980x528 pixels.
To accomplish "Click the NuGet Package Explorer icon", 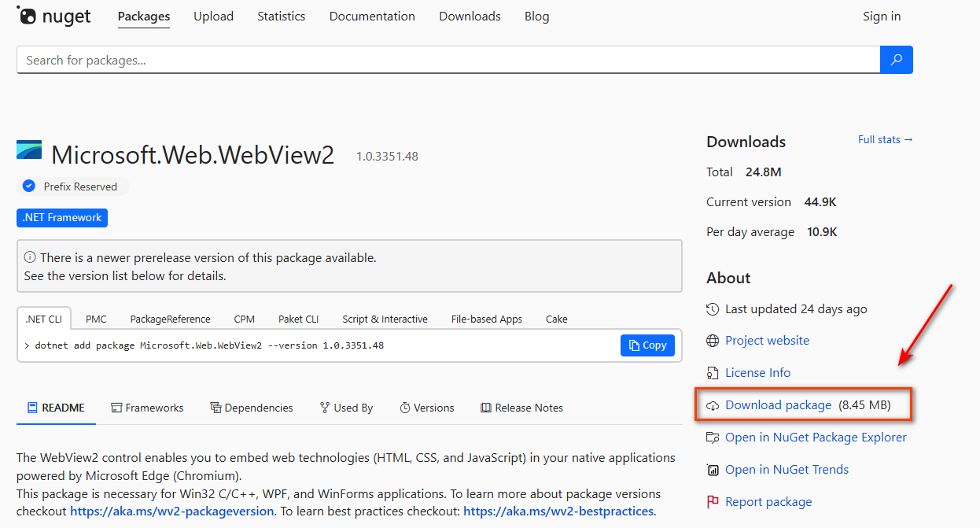I will 713,438.
